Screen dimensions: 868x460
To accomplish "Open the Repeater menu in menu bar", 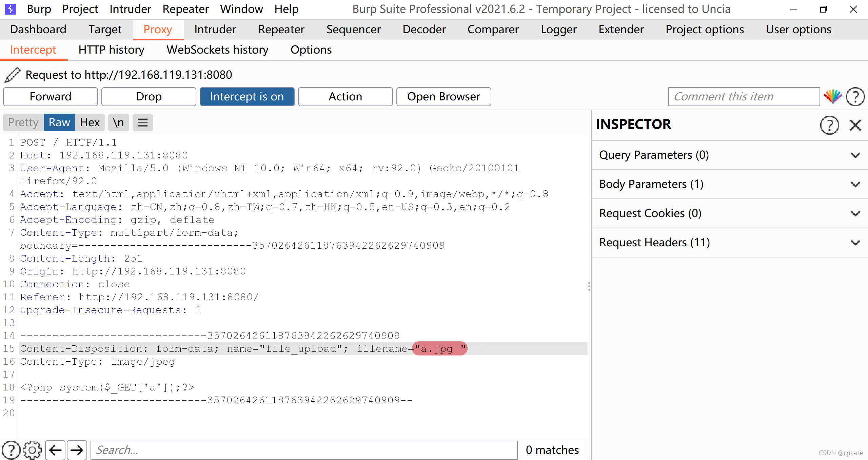I will click(185, 9).
